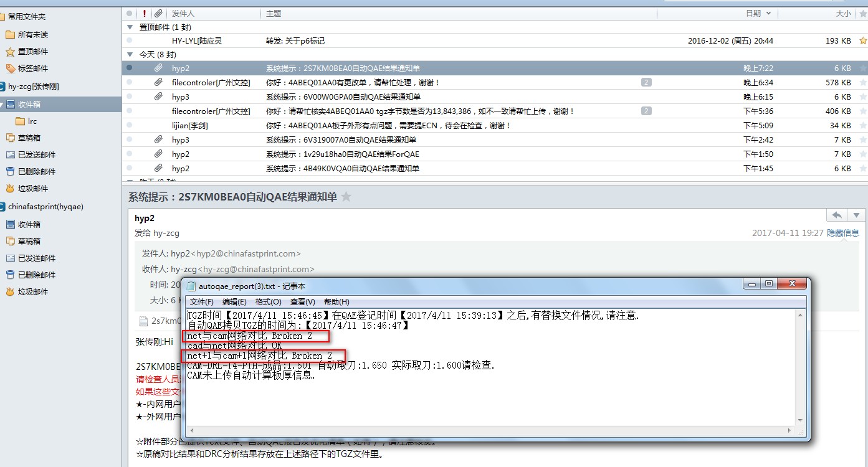This screenshot has width=868, height=467.
Task: Select the email 4ABEQ01AA板子外形有点问题
Action: coord(495,125)
